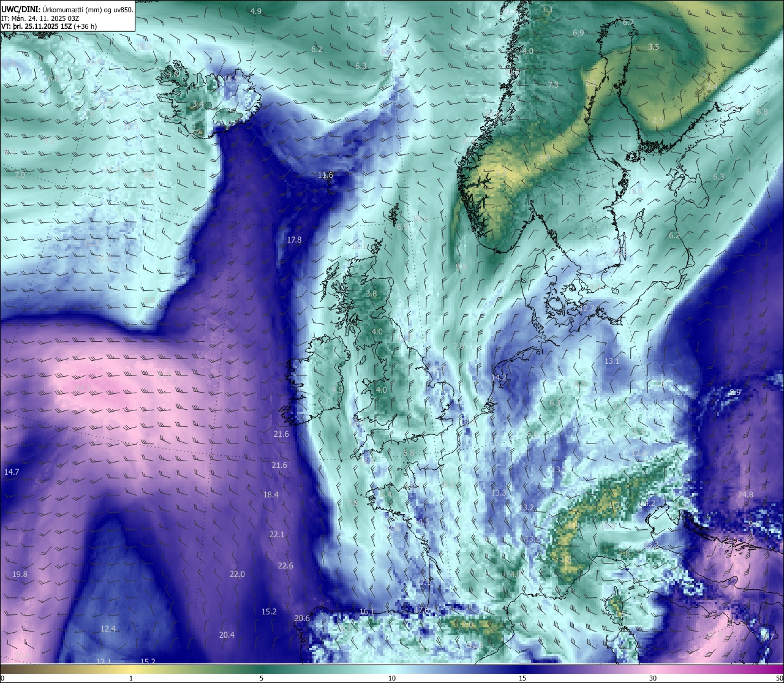Click the yellow area near legend tick 1
This screenshot has width=784, height=683.
click(130, 669)
